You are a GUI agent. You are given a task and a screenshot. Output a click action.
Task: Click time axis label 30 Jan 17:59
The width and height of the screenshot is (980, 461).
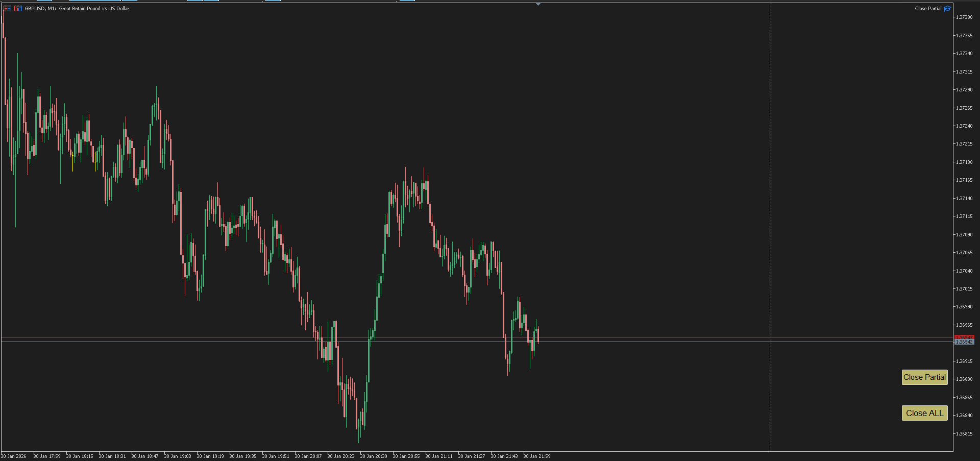pos(47,456)
